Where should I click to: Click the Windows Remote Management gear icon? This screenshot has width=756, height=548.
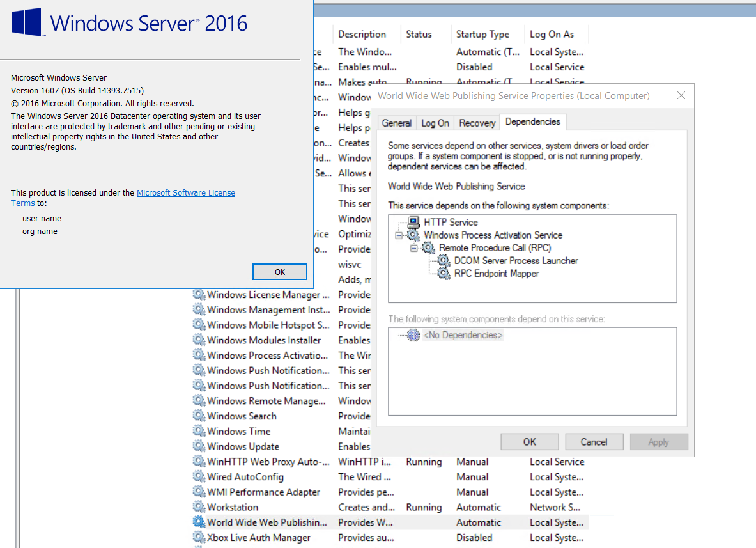pos(199,400)
